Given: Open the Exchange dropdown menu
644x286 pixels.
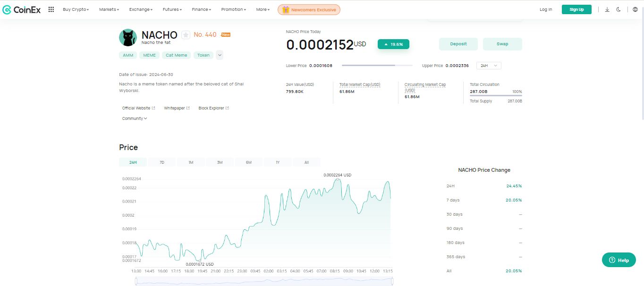Looking at the screenshot, I should tap(141, 9).
